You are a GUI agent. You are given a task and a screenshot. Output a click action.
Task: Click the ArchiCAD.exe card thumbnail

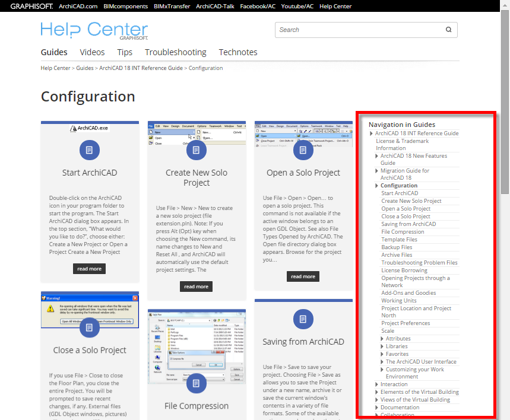pos(90,128)
